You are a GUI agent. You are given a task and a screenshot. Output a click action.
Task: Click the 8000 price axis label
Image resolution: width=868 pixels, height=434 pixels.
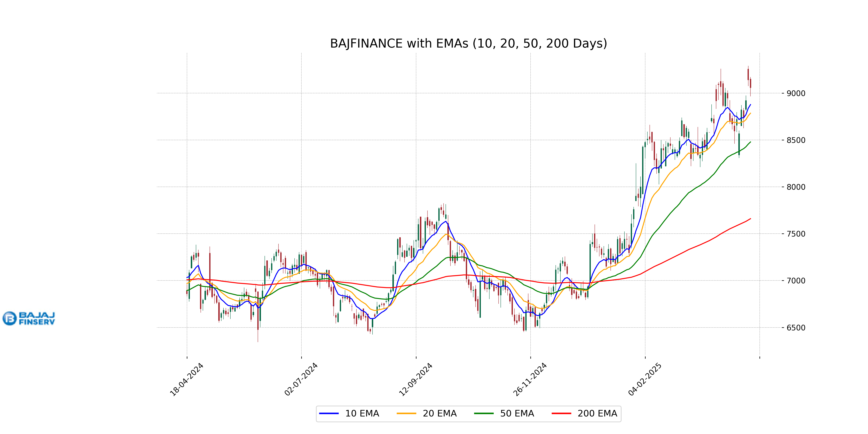tap(796, 187)
